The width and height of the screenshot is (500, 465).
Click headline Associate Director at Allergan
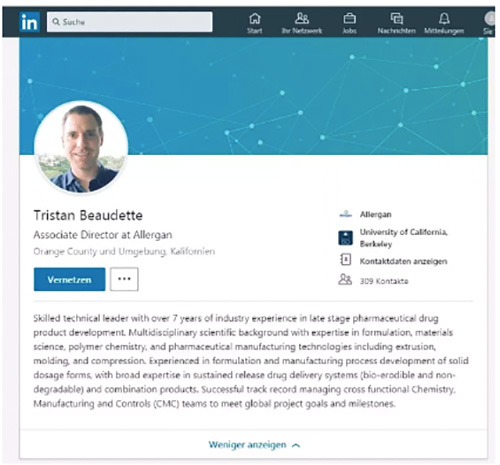tap(103, 235)
